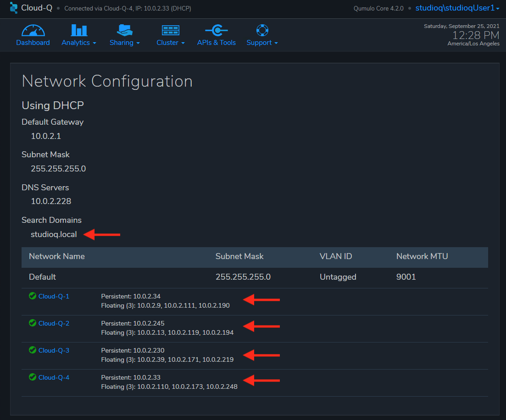Open the Cloud-Q-1 node link

point(54,296)
